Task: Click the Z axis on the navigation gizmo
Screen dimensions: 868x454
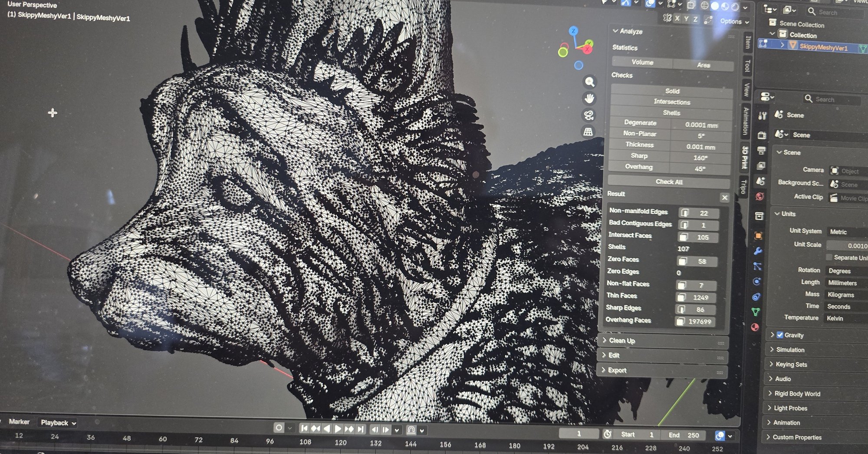Action: 573,31
